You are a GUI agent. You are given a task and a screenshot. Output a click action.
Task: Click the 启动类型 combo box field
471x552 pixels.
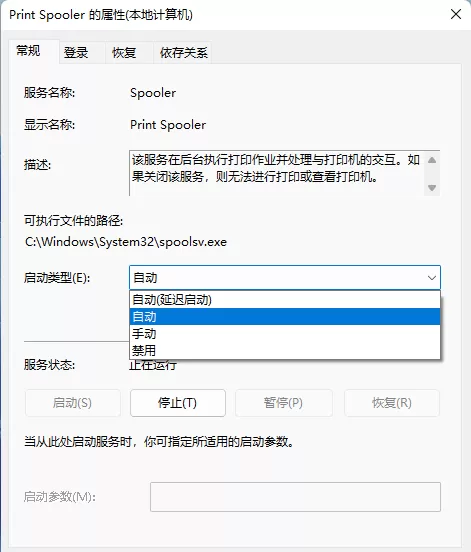tap(285, 278)
